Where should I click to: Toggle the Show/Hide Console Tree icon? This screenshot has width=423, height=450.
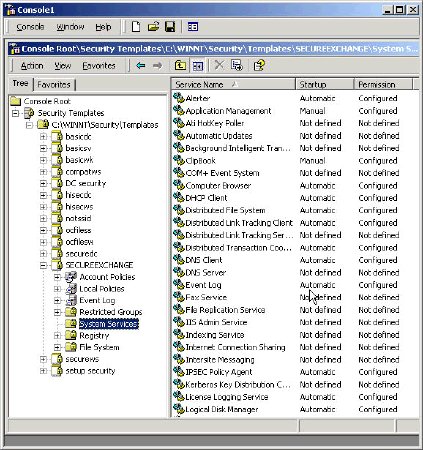(x=198, y=66)
